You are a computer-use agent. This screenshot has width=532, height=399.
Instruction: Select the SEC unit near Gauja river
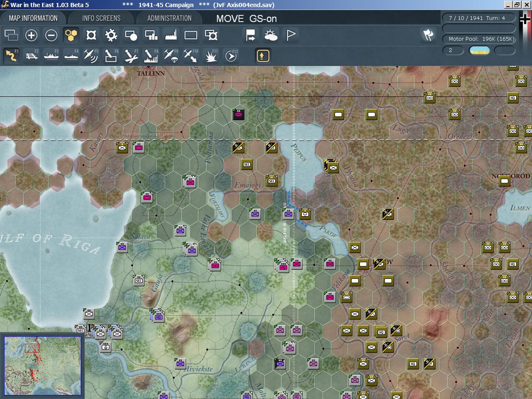[139, 281]
